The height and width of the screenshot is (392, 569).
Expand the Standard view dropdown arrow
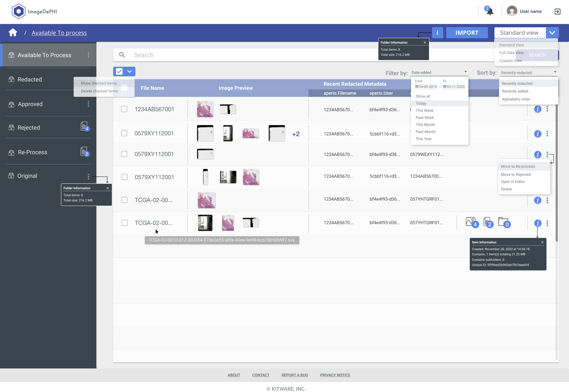point(552,33)
